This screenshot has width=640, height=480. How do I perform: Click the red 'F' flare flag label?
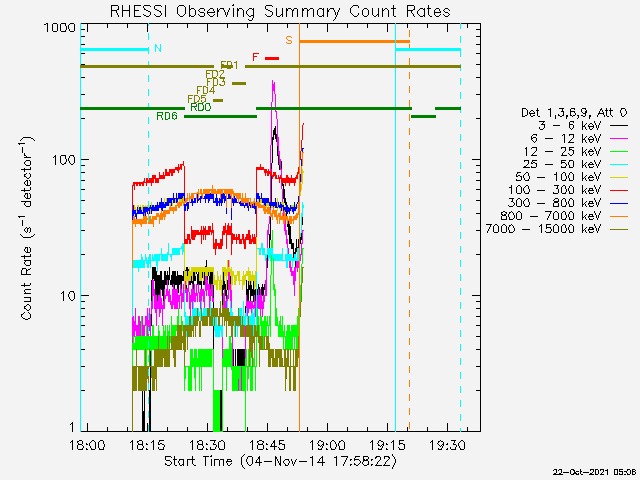(256, 57)
